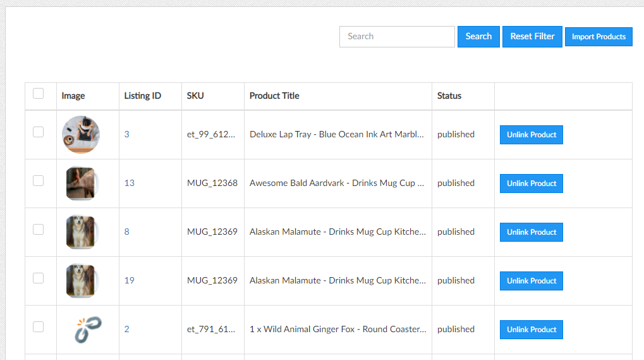Open the Aardvark mug thumbnail image
The height and width of the screenshot is (360, 644).
82,183
